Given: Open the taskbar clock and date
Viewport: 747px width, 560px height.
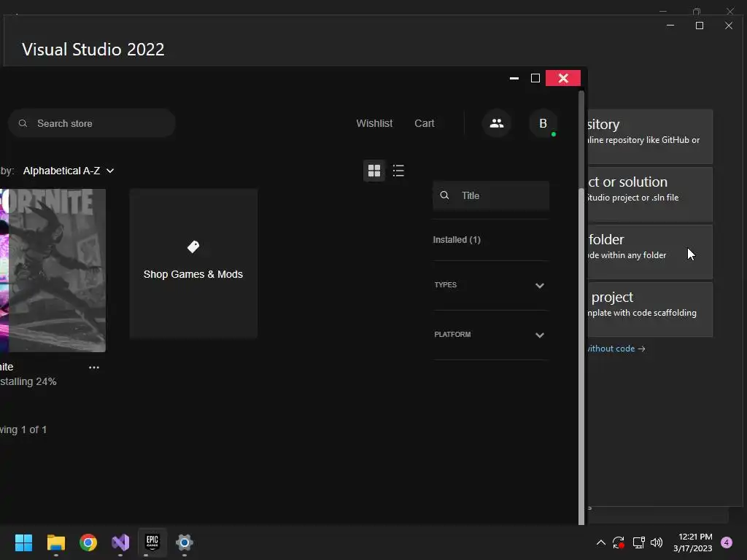Looking at the screenshot, I should click(x=693, y=542).
